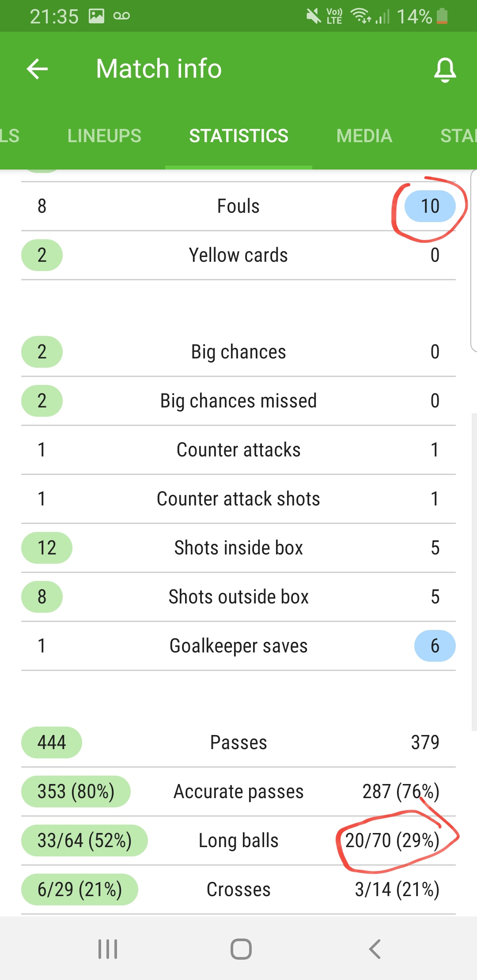Tap the Yellow cards row label
This screenshot has width=477, height=980.
[x=238, y=255]
